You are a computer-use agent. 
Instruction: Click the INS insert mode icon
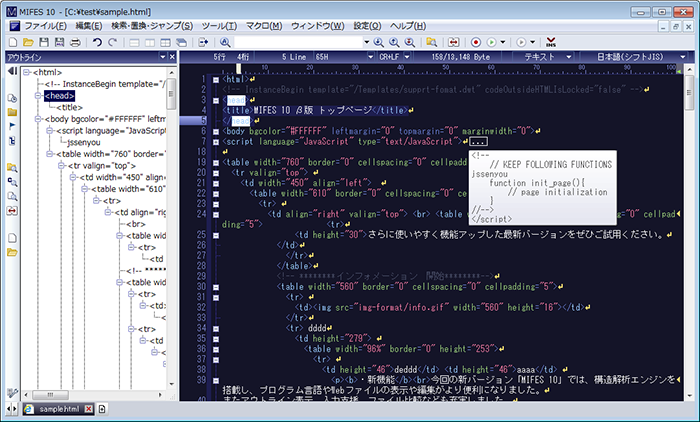click(x=550, y=42)
